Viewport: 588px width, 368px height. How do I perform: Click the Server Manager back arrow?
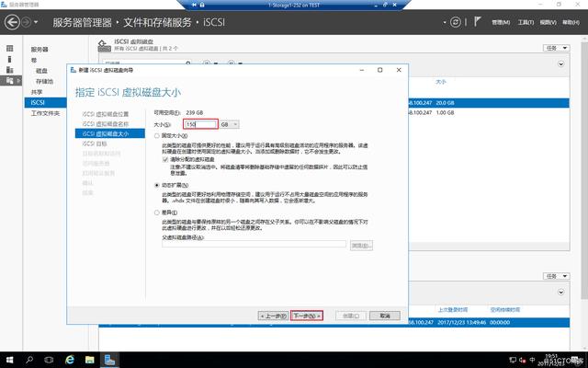tap(12, 22)
